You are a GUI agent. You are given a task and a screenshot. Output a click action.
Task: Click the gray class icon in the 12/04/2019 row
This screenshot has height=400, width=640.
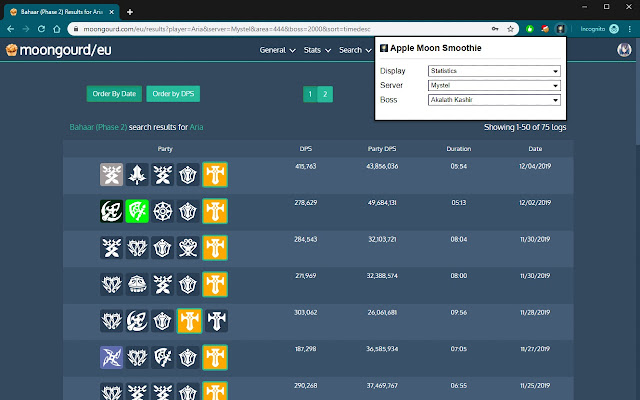coord(111,175)
